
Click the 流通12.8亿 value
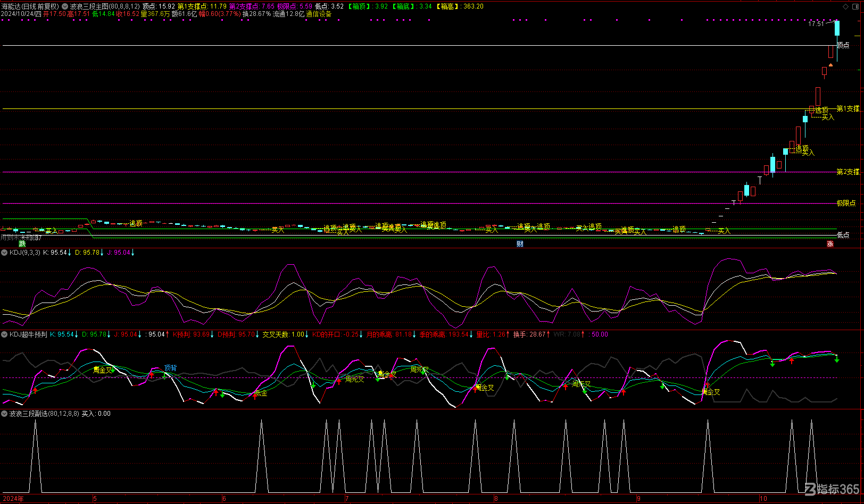pyautogui.click(x=288, y=14)
